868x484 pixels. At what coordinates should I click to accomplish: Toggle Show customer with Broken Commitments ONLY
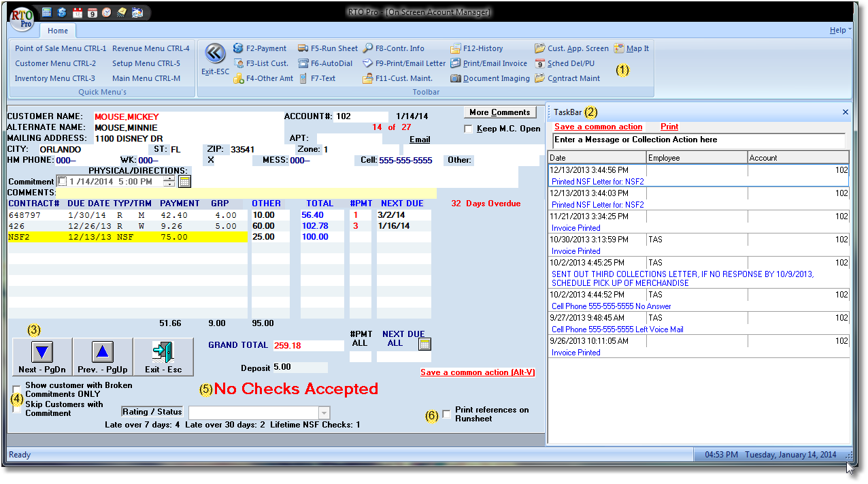tap(16, 389)
